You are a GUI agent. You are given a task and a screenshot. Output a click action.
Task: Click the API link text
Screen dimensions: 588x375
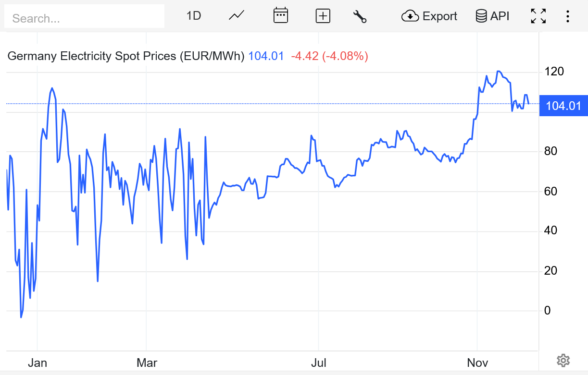500,16
